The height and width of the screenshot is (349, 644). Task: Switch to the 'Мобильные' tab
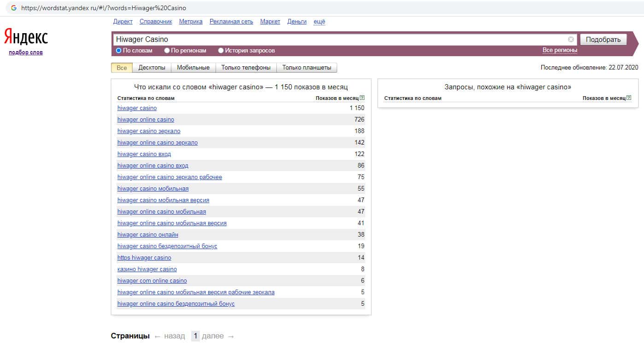coord(193,68)
